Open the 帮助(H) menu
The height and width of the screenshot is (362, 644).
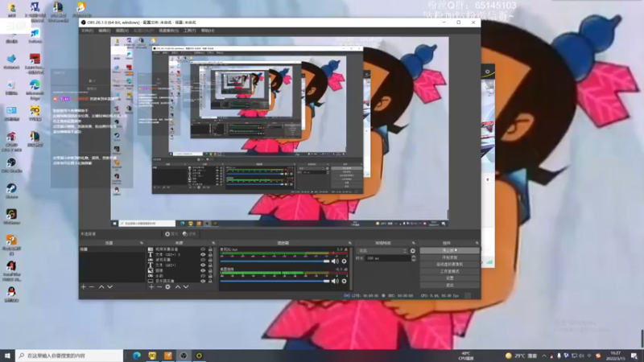click(x=208, y=31)
